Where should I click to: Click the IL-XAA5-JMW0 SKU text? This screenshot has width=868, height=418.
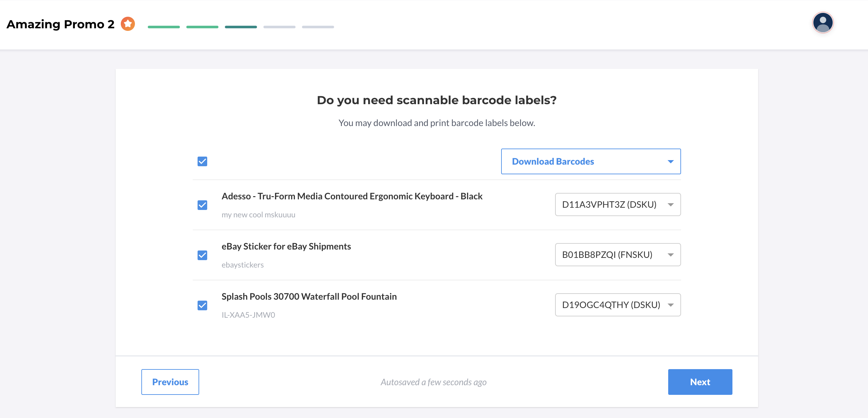pyautogui.click(x=248, y=315)
